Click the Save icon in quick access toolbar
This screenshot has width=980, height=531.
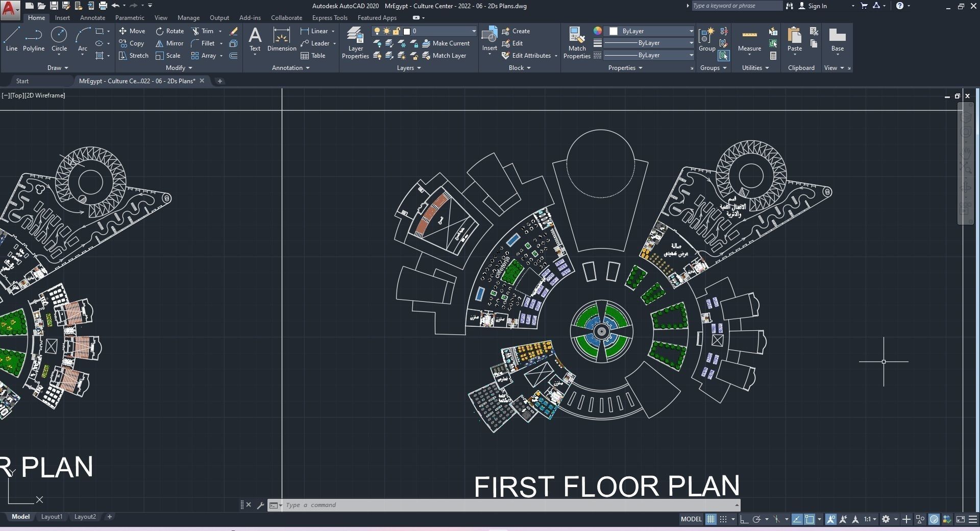pos(54,6)
